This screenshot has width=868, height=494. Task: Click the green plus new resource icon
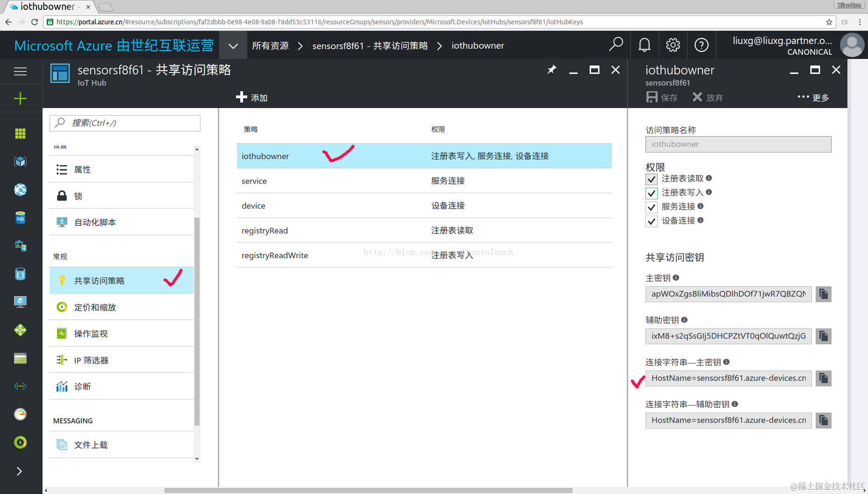pyautogui.click(x=20, y=98)
